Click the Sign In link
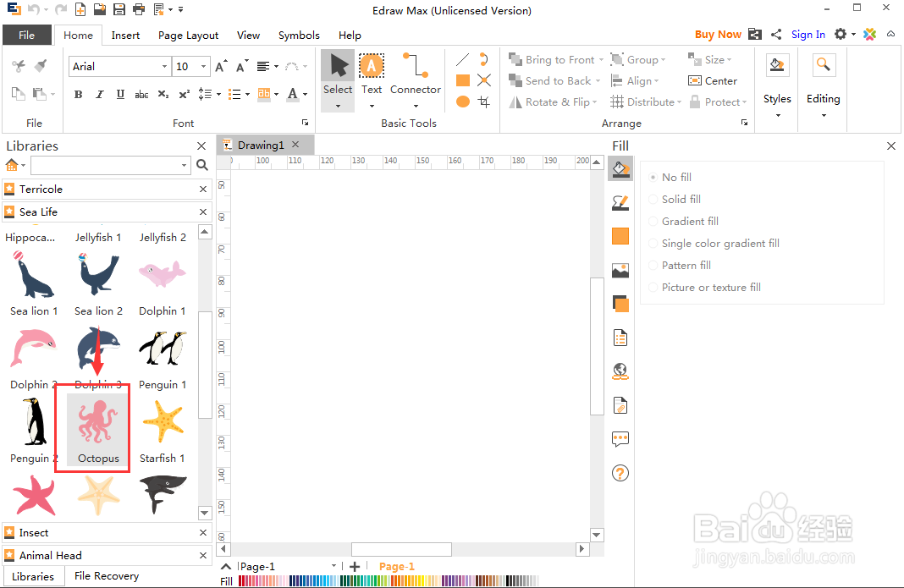 (x=808, y=35)
